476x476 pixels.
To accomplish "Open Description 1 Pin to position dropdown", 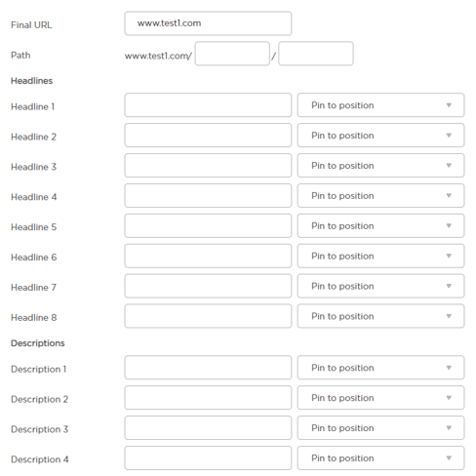I will pos(380,368).
